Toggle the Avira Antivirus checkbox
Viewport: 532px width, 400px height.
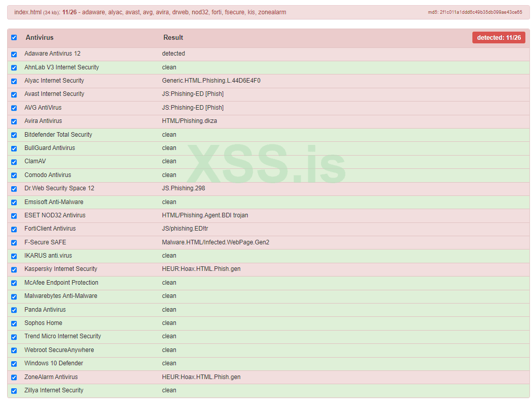tap(14, 121)
